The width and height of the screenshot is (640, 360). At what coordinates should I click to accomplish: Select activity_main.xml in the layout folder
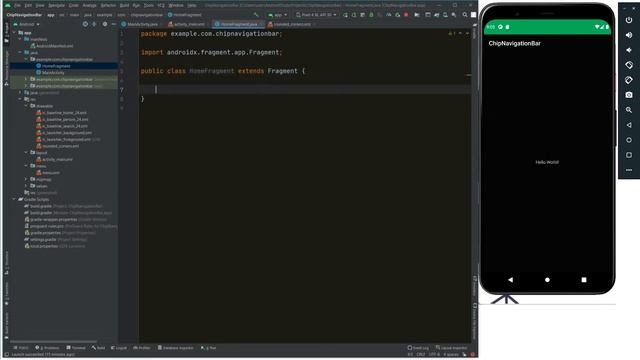point(54,159)
